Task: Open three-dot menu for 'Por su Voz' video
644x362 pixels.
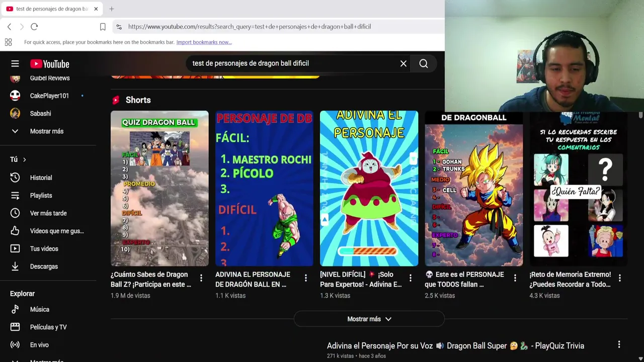Action: (619, 344)
